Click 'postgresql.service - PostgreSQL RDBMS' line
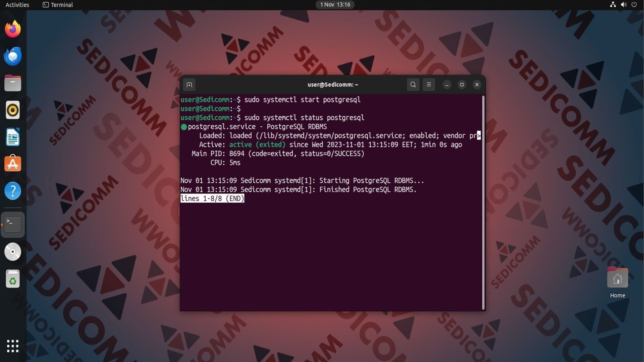 click(257, 127)
